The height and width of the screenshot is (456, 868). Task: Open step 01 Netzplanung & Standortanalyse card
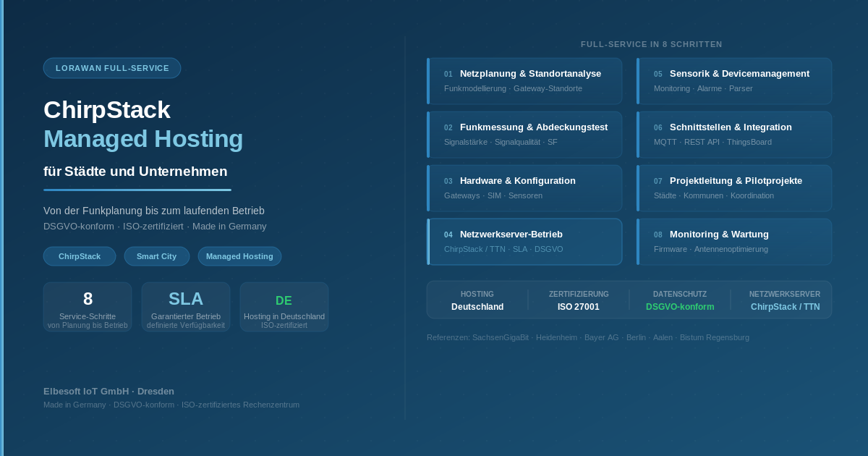[x=524, y=81]
